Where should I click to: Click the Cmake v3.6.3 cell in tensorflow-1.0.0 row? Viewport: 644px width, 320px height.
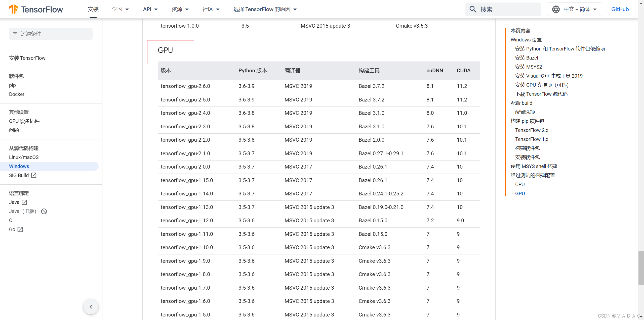coord(412,26)
